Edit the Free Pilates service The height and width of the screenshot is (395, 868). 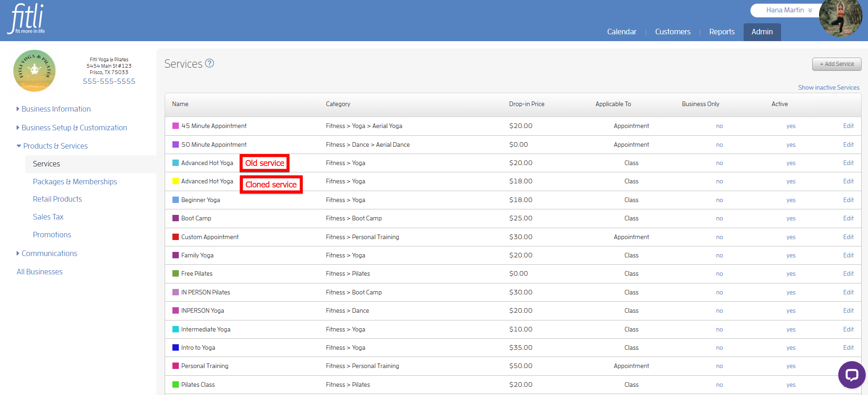pos(848,273)
